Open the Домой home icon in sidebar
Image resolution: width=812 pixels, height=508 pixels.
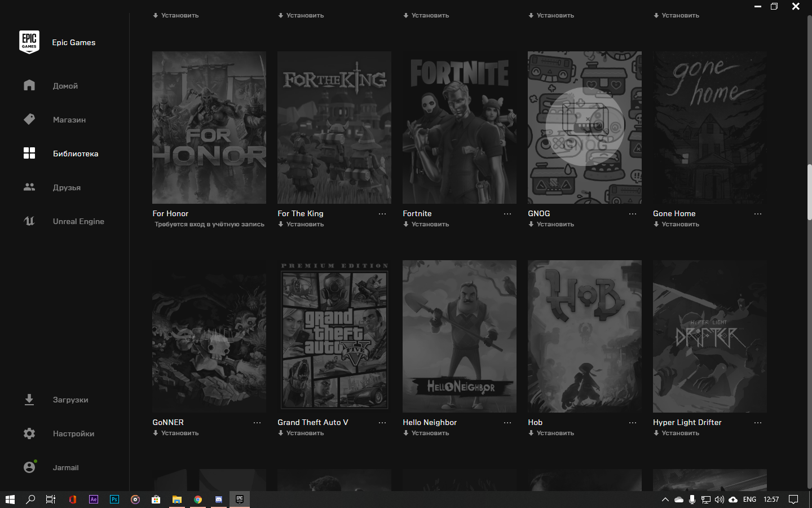click(x=29, y=85)
